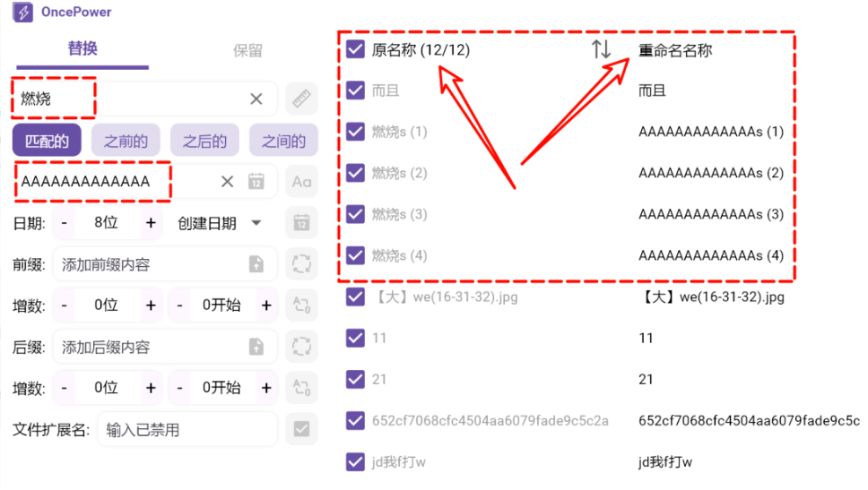868x490 pixels.
Task: Click the loop icon next to the 前缀 field
Action: [x=301, y=263]
